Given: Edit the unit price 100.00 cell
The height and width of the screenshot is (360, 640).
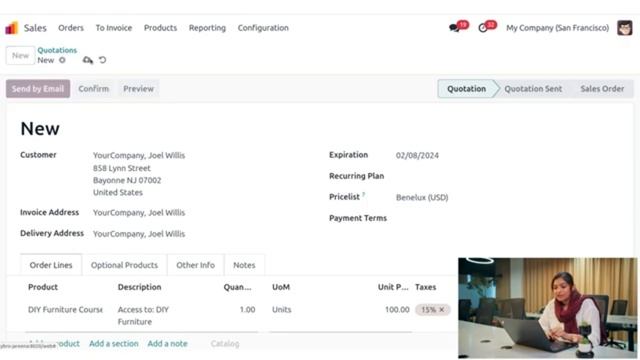Looking at the screenshot, I should [397, 310].
